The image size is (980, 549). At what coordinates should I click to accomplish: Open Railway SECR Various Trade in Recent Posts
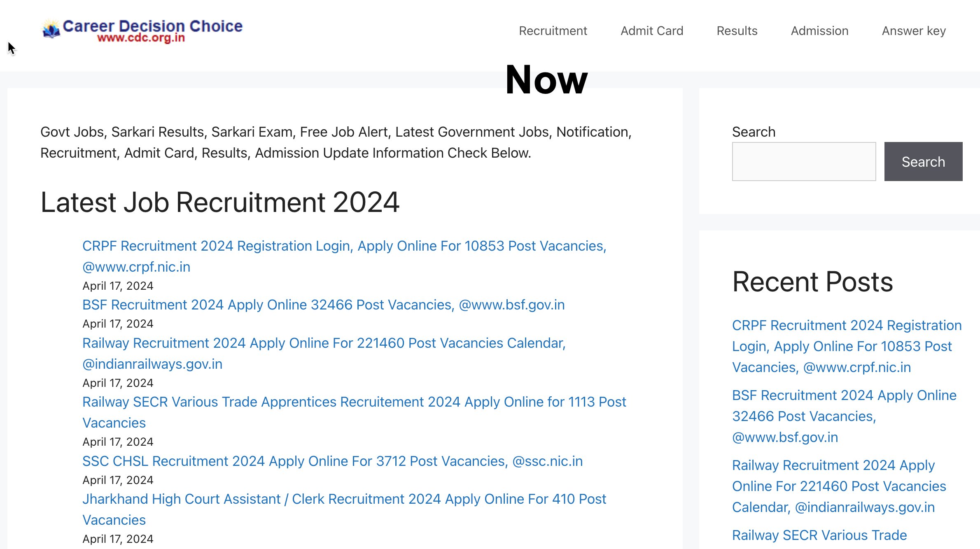[x=819, y=535]
